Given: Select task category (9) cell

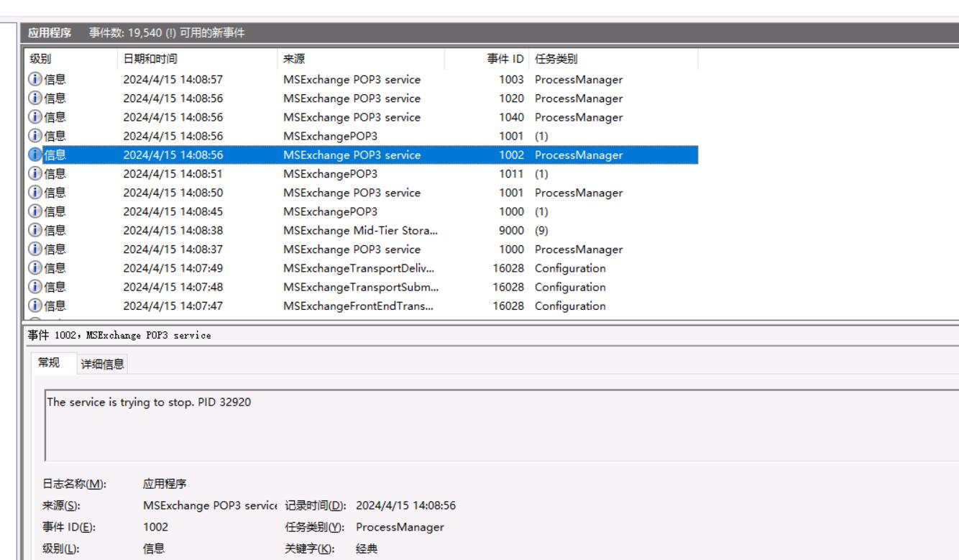Looking at the screenshot, I should (x=541, y=231).
